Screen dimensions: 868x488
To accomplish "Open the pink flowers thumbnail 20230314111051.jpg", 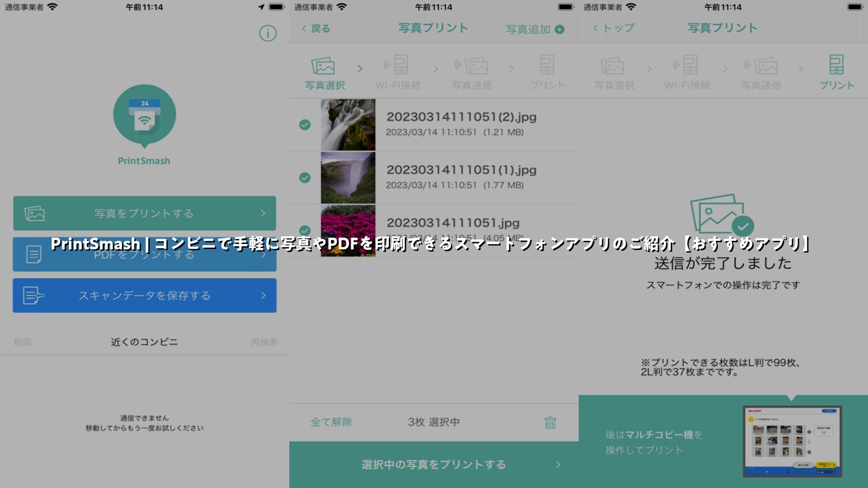I will [x=348, y=231].
